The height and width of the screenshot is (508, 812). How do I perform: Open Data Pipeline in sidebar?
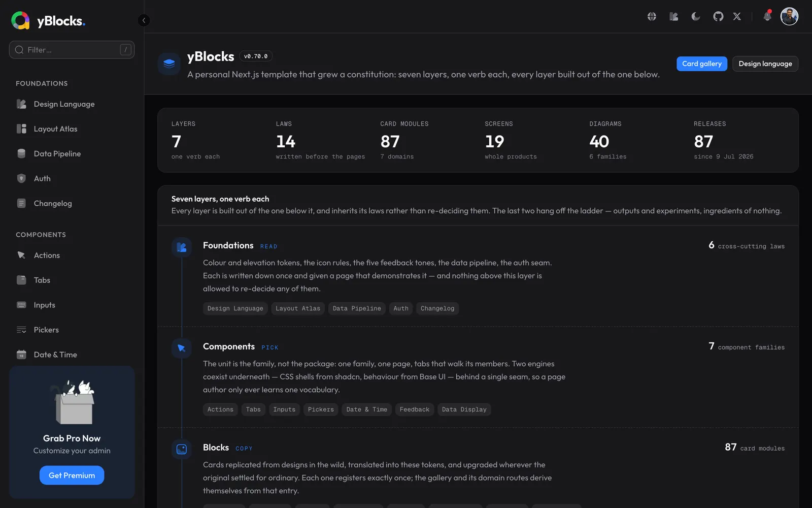72,154
